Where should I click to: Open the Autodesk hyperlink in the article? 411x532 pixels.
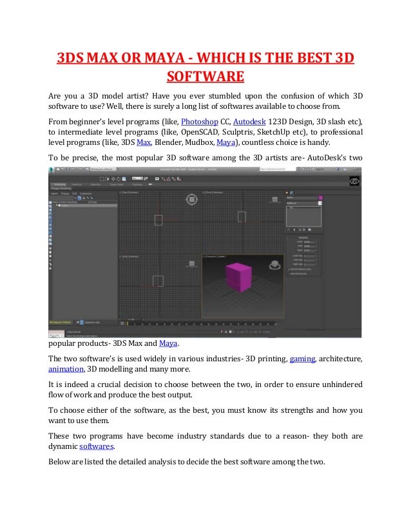coord(249,122)
